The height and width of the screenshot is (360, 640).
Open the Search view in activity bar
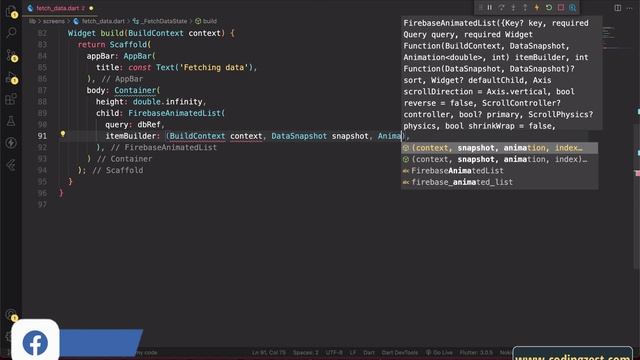[x=11, y=33]
